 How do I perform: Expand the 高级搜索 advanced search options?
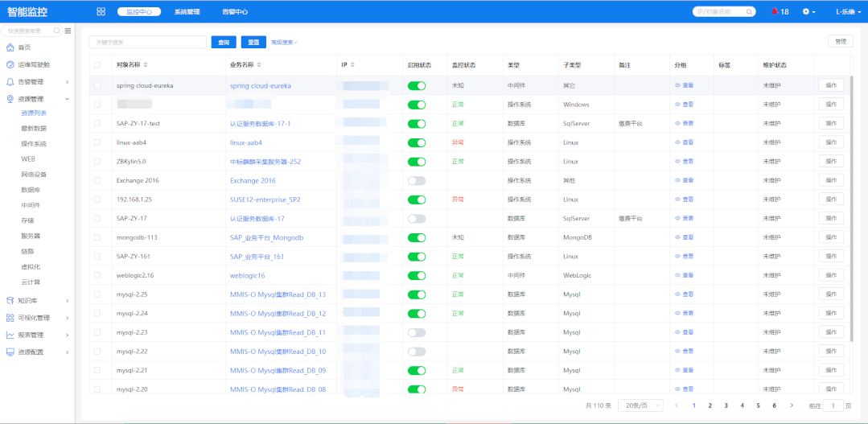(285, 42)
